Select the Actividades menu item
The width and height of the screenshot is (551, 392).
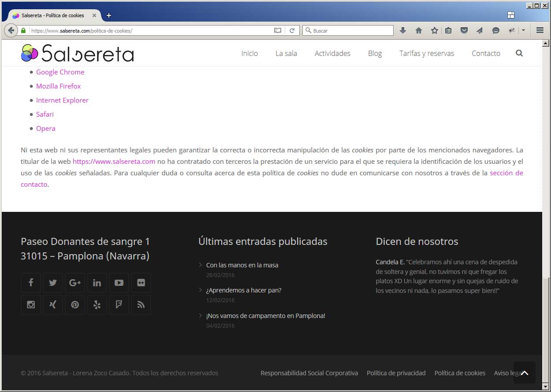(332, 53)
